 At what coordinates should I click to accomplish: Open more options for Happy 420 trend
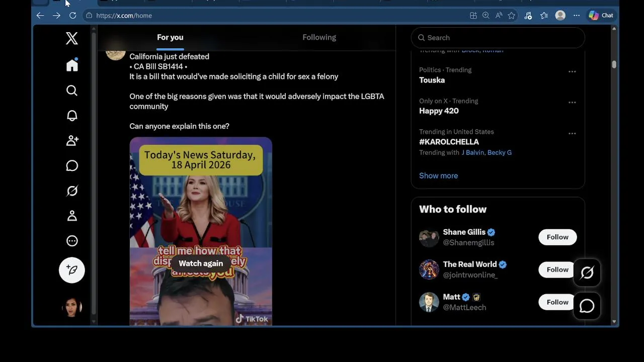pyautogui.click(x=572, y=102)
